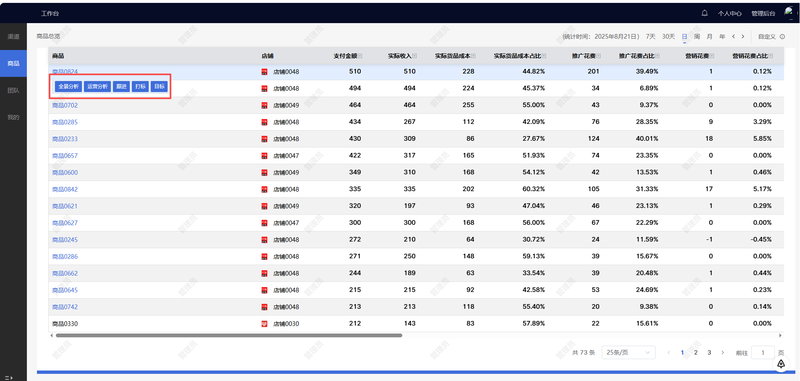Open the notification bell icon
Image resolution: width=800 pixels, height=381 pixels.
[x=705, y=13]
